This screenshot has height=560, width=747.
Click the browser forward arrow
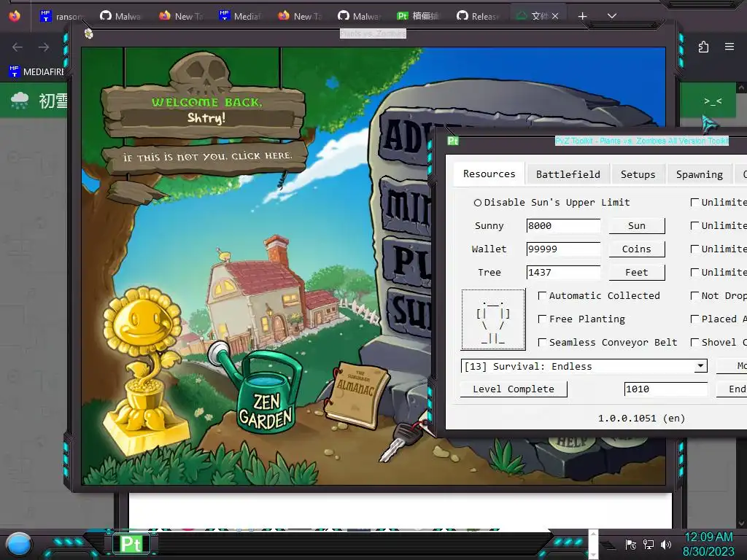point(44,47)
